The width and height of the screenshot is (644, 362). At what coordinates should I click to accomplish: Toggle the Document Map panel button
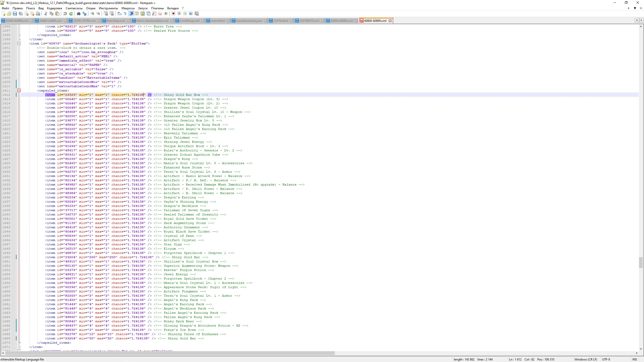point(143,14)
